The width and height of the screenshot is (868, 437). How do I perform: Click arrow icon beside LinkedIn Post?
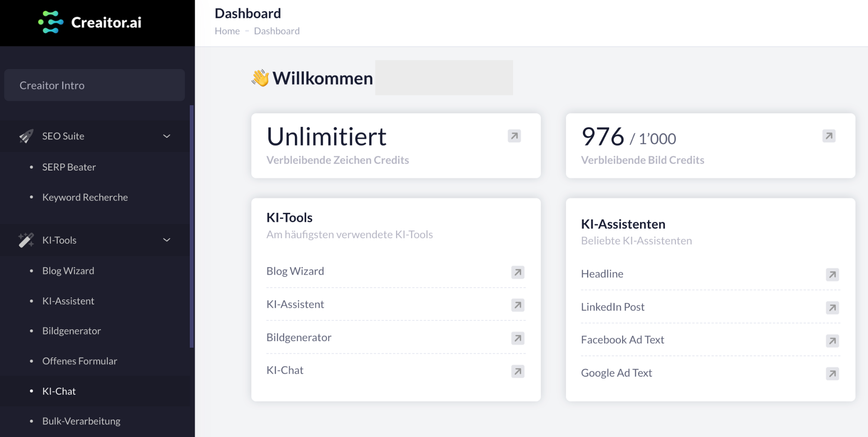point(832,308)
